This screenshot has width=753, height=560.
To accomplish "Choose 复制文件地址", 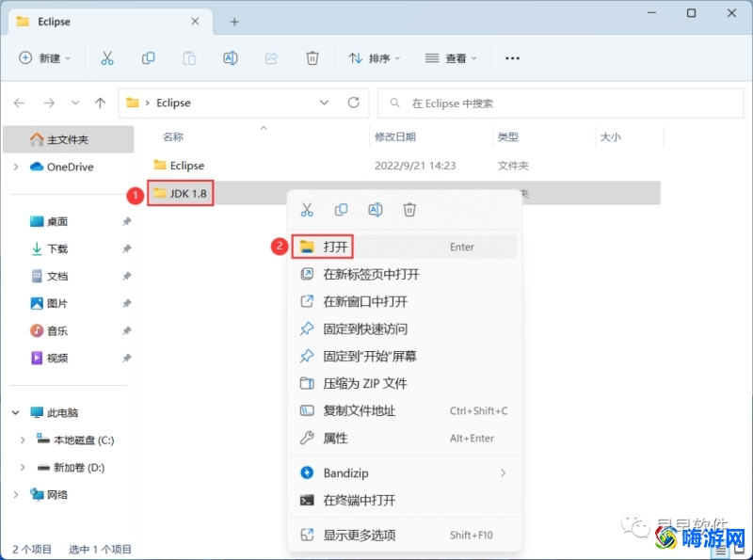I will [x=404, y=410].
